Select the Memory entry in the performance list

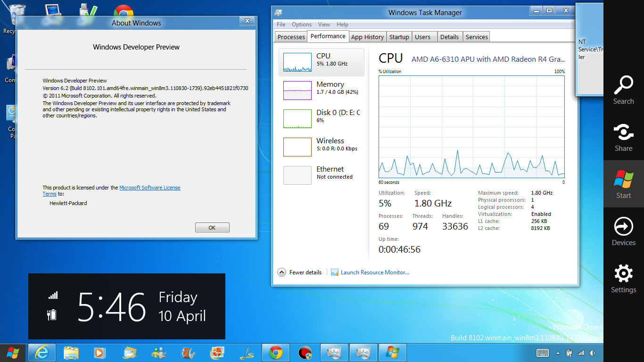(x=322, y=90)
